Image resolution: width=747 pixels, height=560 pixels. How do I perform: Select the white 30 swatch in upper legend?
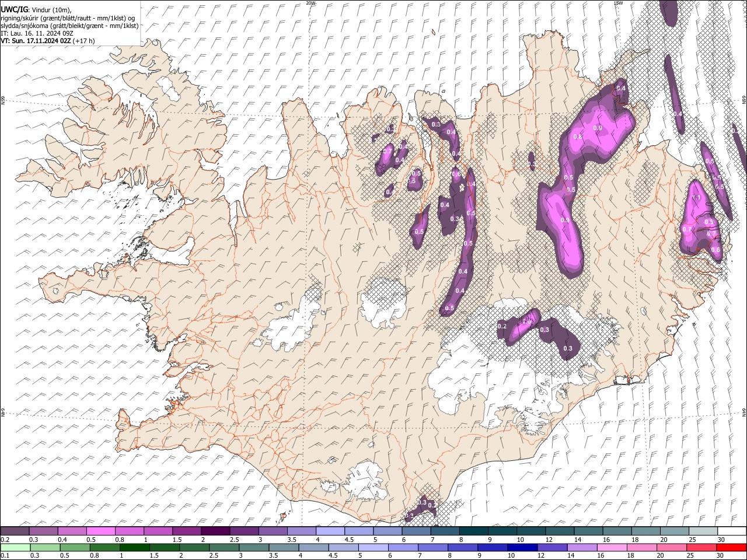pos(732,531)
